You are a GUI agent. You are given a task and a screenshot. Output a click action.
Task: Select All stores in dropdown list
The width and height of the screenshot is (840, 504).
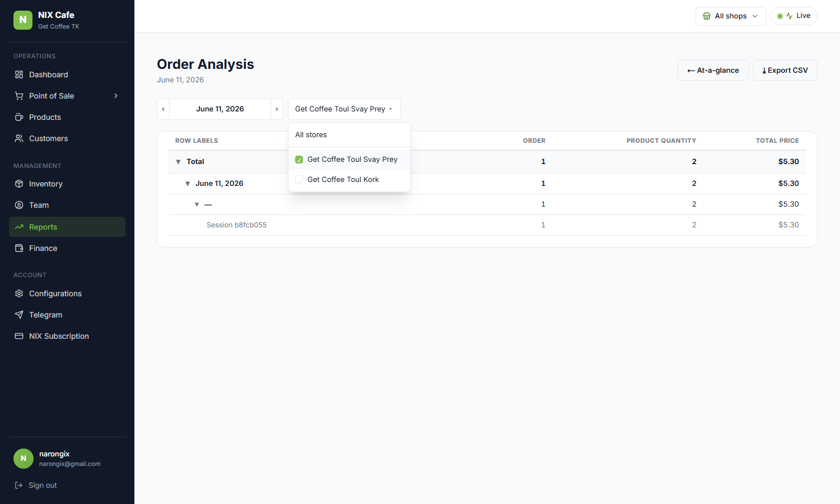349,135
